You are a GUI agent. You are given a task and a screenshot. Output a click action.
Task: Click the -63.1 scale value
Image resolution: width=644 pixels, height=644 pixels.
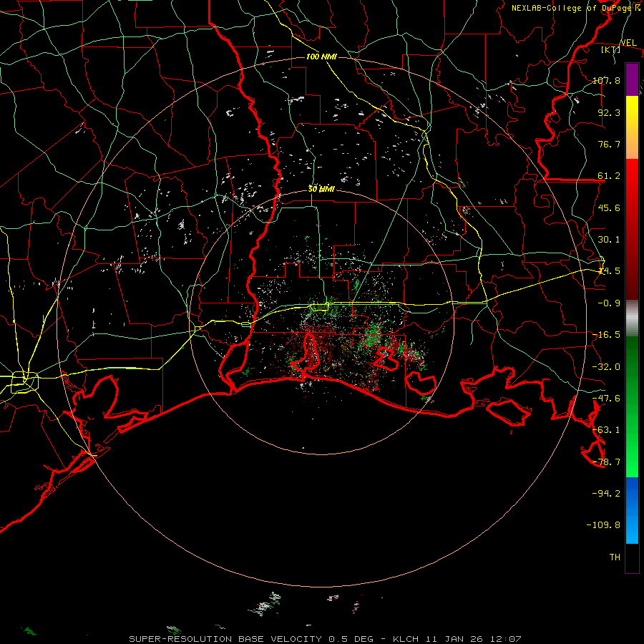(606, 430)
